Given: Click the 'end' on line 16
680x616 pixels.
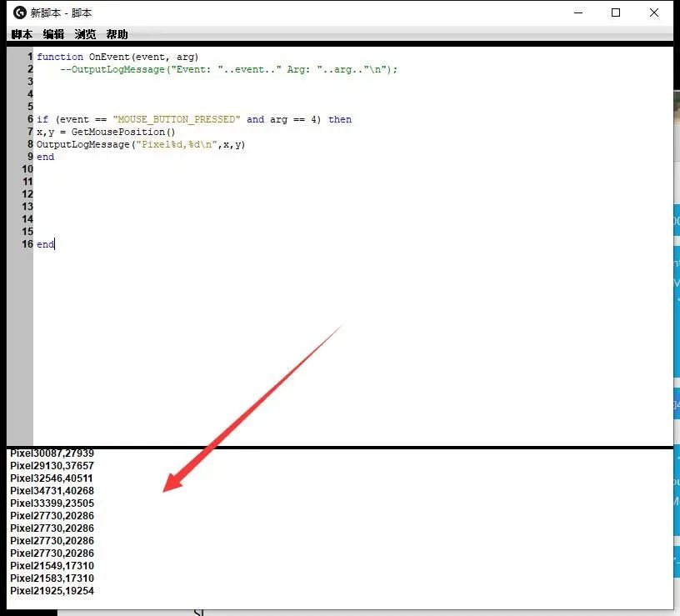Looking at the screenshot, I should pyautogui.click(x=46, y=244).
